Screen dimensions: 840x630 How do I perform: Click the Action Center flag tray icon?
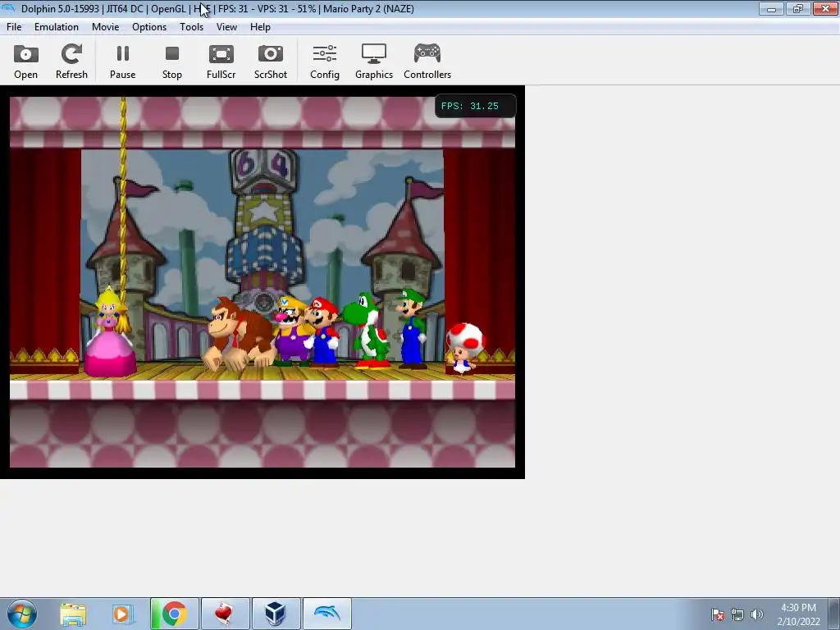[718, 614]
